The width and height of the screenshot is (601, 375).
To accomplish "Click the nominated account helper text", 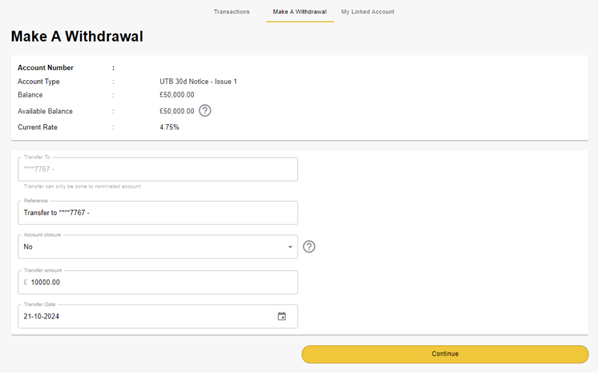I will coord(83,188).
